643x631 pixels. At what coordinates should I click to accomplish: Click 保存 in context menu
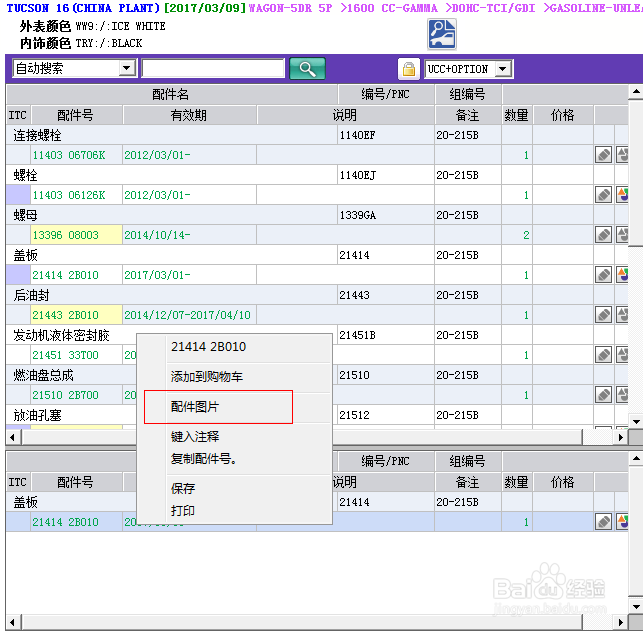point(183,488)
